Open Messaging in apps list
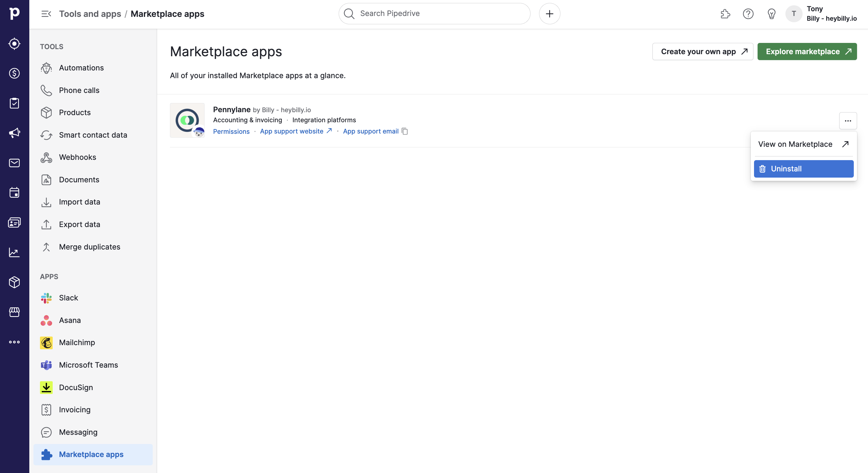The image size is (868, 473). (x=93, y=432)
